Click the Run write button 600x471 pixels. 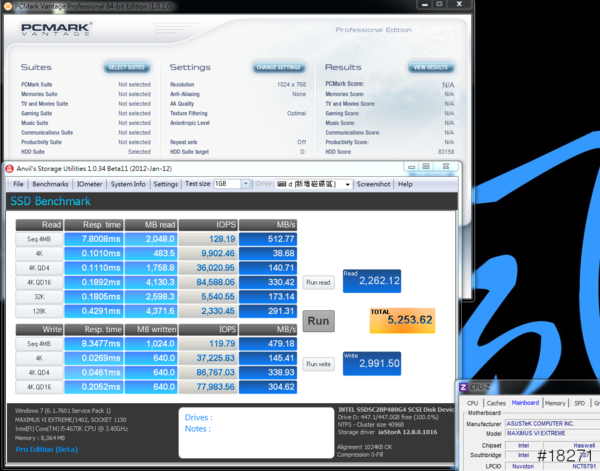318,364
